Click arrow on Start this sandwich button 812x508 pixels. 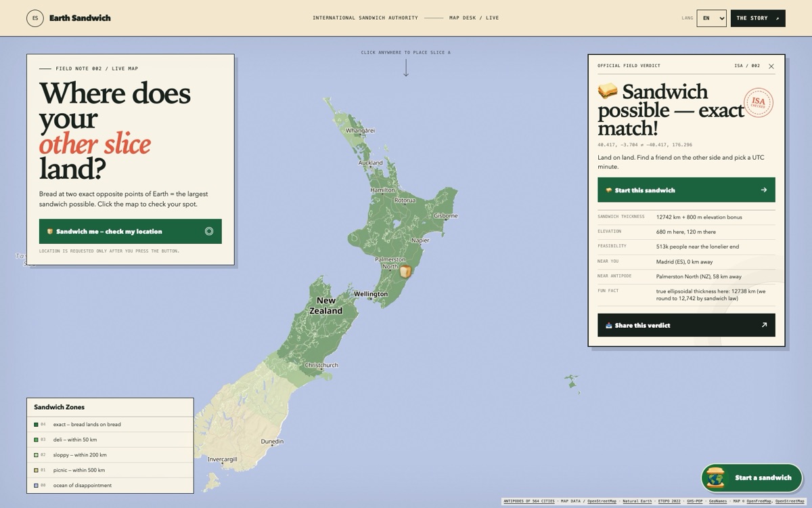point(764,190)
